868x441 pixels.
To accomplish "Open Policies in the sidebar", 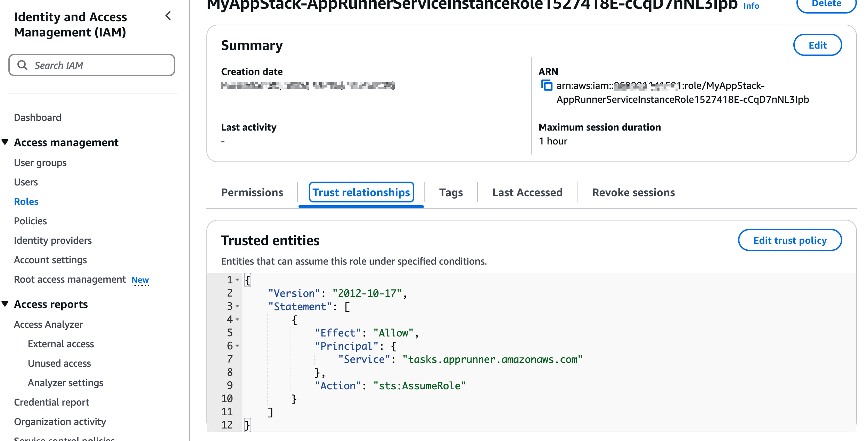I will [31, 221].
